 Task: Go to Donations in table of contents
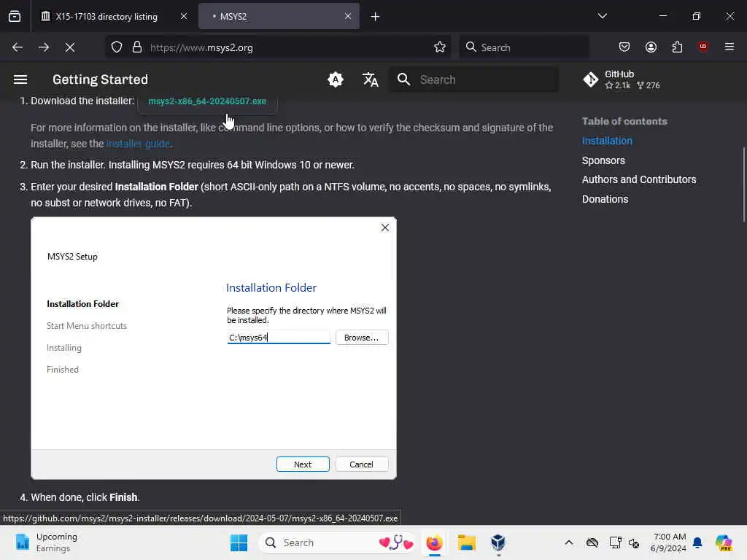coord(605,199)
